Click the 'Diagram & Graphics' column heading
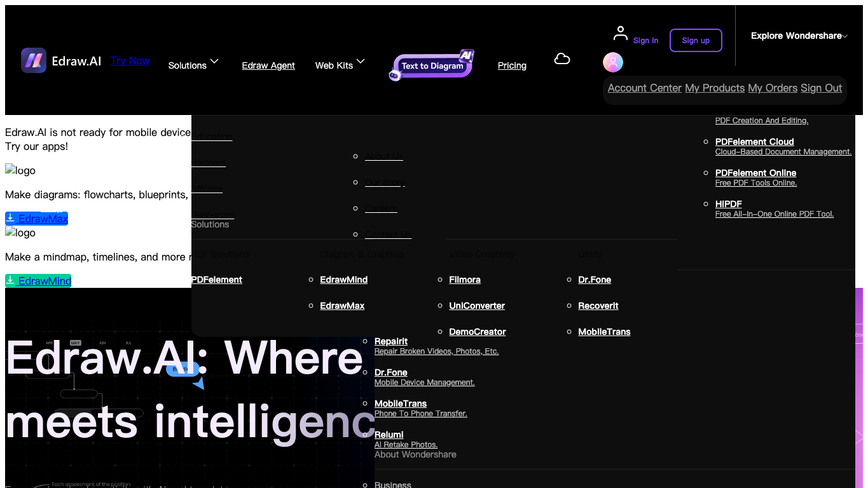This screenshot has height=488, width=868. (x=362, y=254)
